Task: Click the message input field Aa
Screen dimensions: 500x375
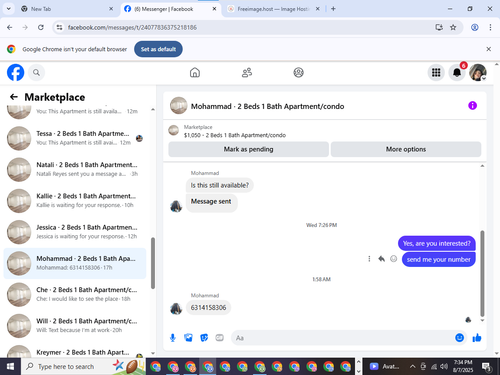Action: (343, 338)
